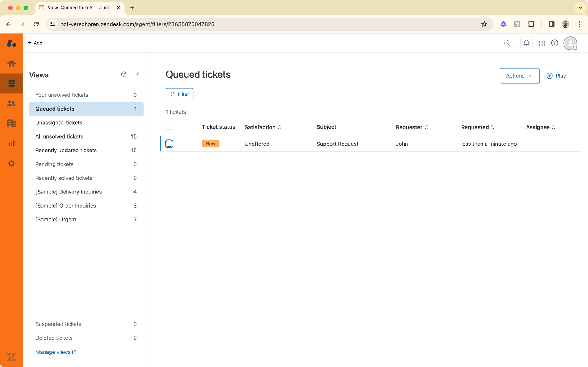
Task: Open the Admin gear icon in sidebar
Action: point(11,163)
